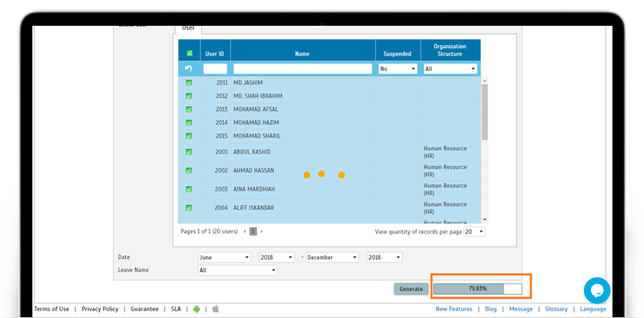Click the Organization Structure column header
Viewport: 644px width, 318px height.
point(450,51)
